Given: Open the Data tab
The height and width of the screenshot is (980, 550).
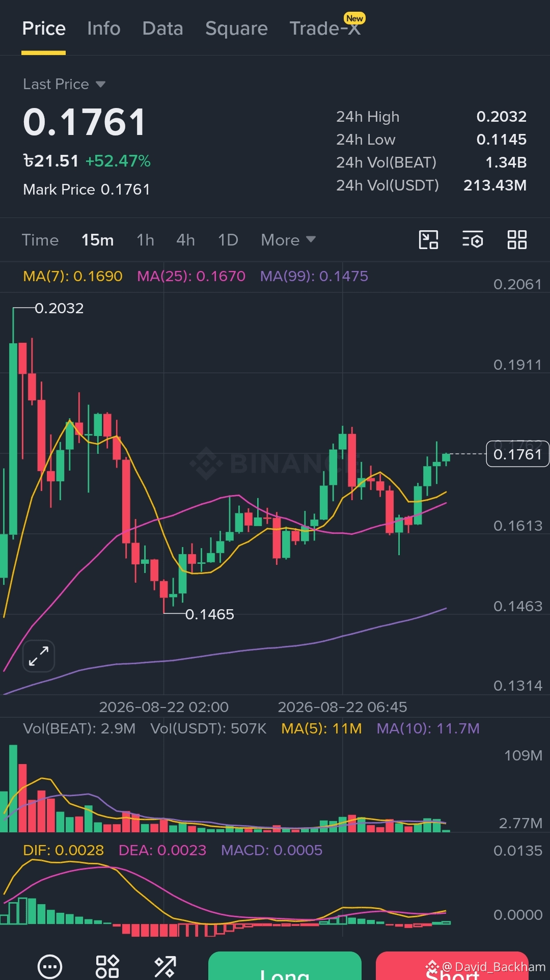Looking at the screenshot, I should (163, 29).
